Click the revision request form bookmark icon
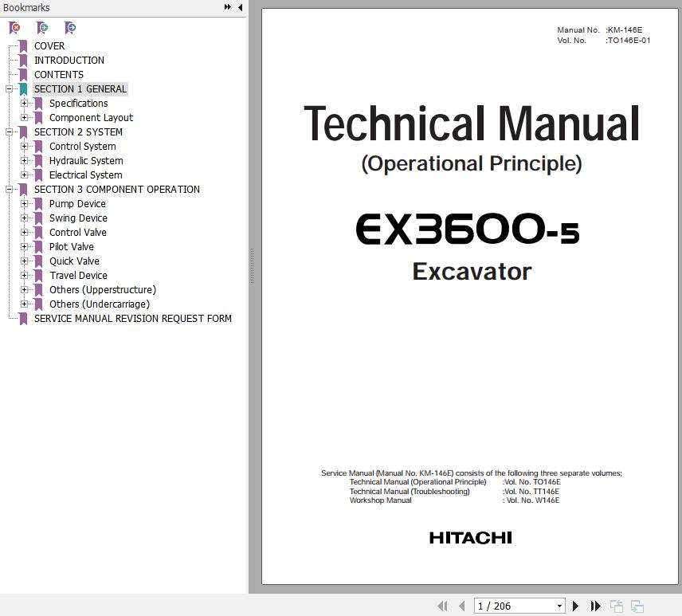Viewport: 682px width, 616px height. point(23,319)
